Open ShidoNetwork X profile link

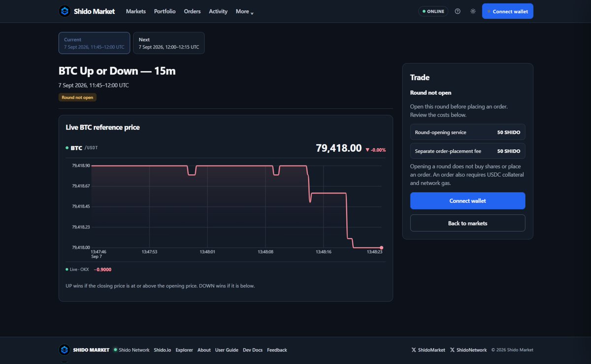[x=468, y=350]
